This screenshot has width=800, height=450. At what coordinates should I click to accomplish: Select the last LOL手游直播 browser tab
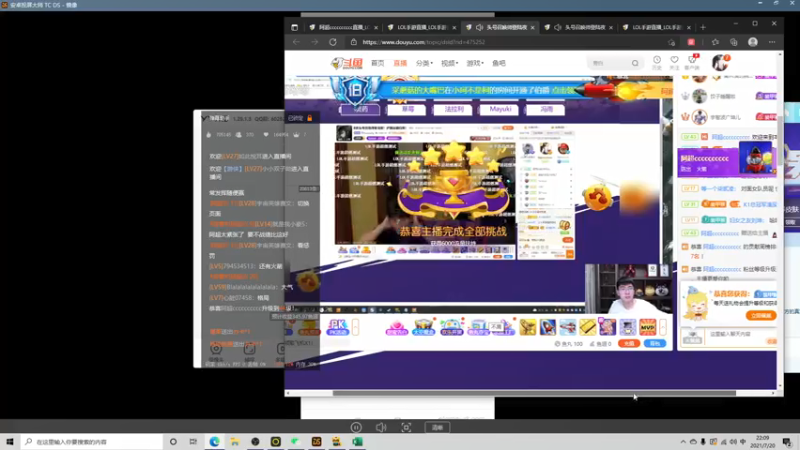point(657,27)
